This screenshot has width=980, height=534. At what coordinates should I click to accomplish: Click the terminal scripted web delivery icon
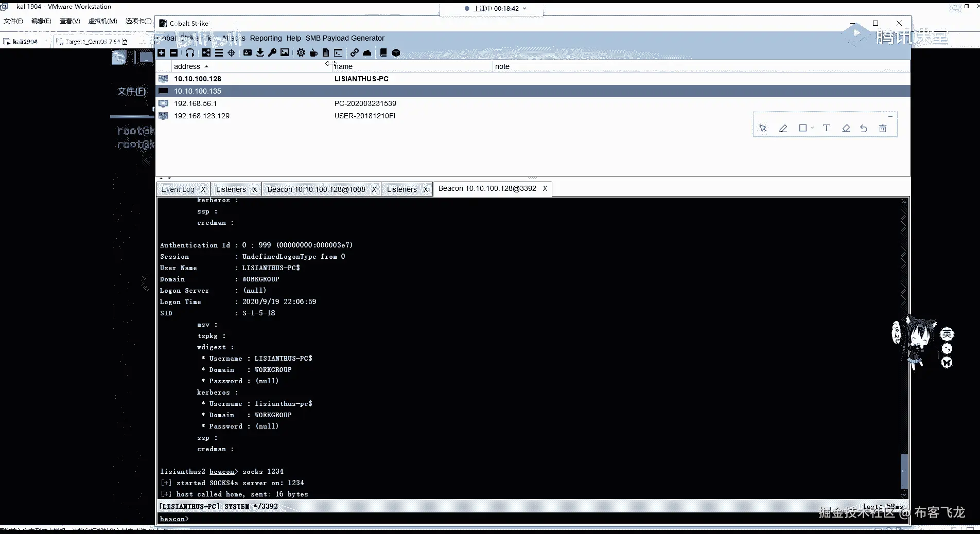338,52
